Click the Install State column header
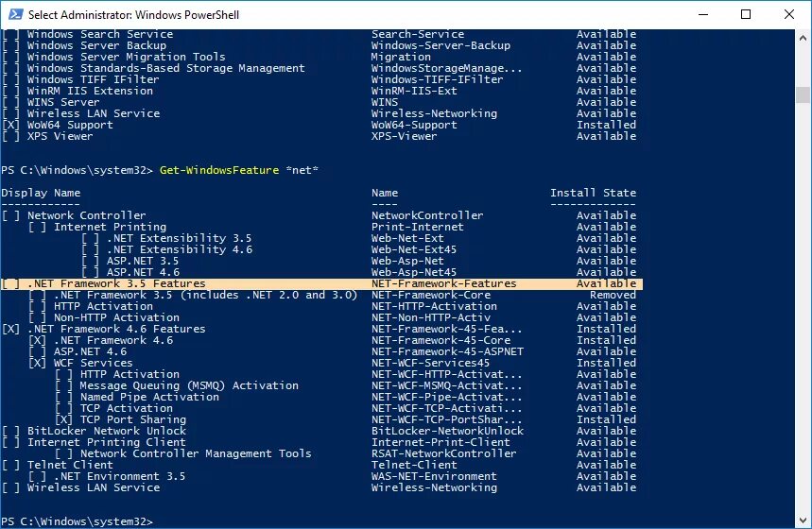This screenshot has width=812, height=529. [x=593, y=193]
